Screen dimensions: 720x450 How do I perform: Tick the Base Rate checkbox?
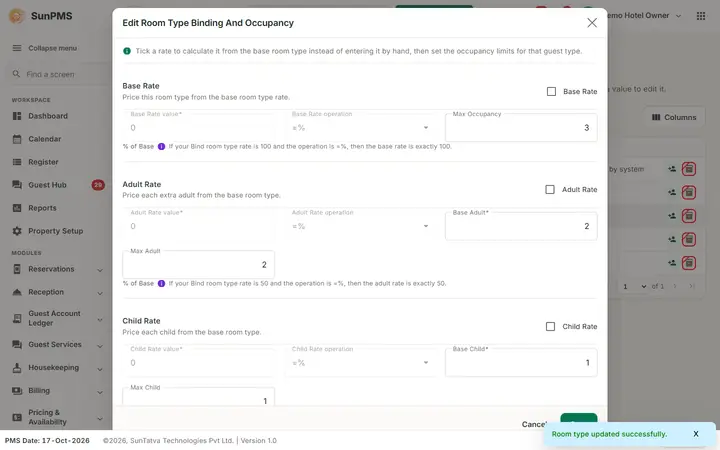(x=551, y=91)
